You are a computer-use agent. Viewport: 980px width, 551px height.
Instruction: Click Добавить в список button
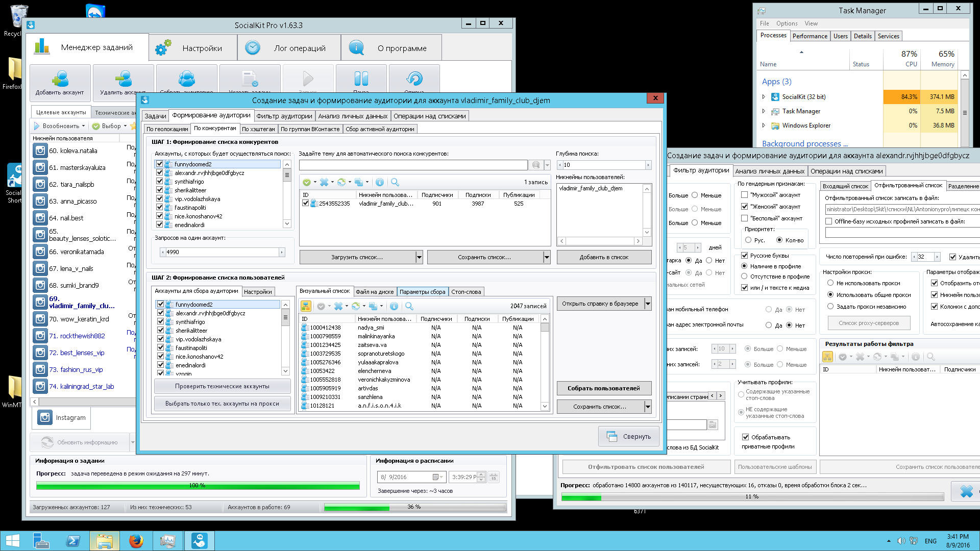[604, 257]
